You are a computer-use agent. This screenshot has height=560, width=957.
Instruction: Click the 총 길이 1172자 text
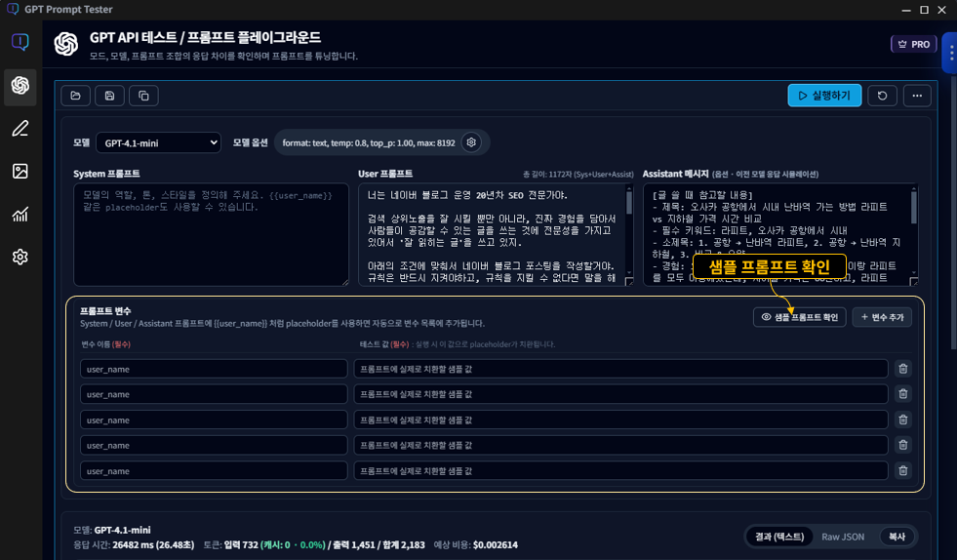578,174
